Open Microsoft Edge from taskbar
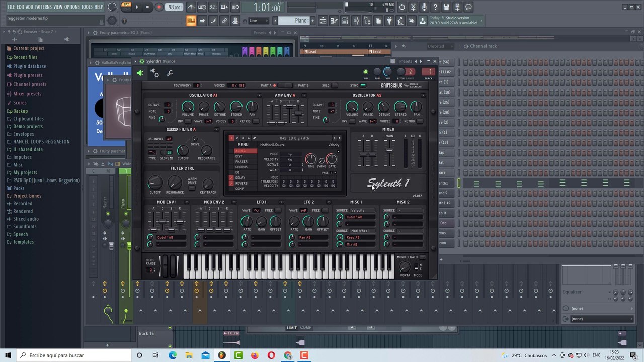 pyautogui.click(x=173, y=355)
